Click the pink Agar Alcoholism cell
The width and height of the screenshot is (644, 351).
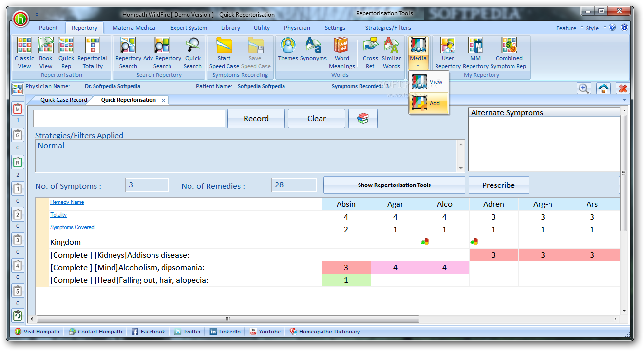(x=395, y=268)
